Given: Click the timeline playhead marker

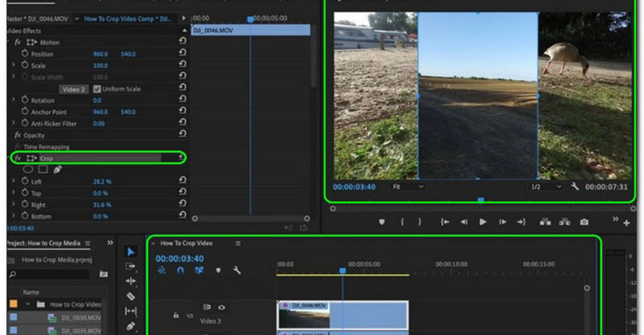Looking at the screenshot, I should [x=342, y=271].
